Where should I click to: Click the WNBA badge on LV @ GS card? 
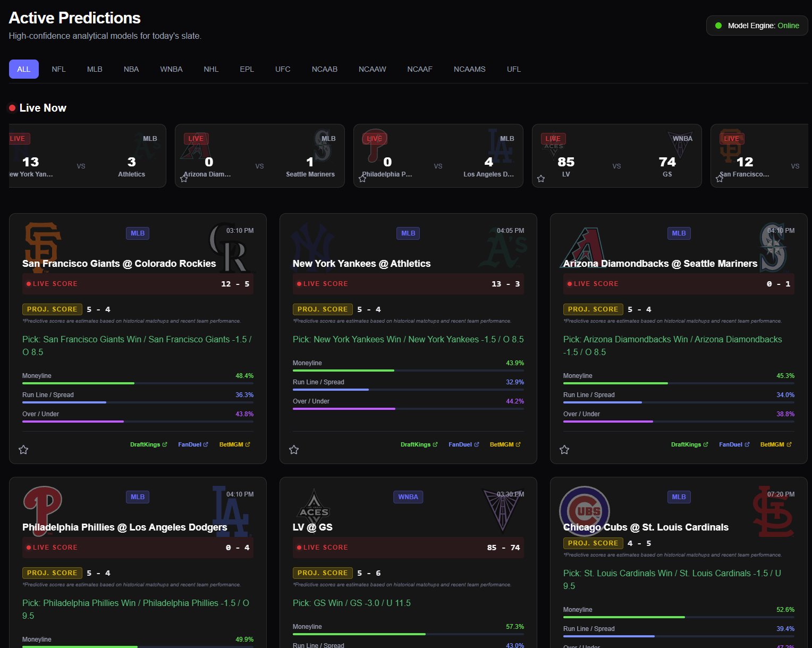coord(408,497)
